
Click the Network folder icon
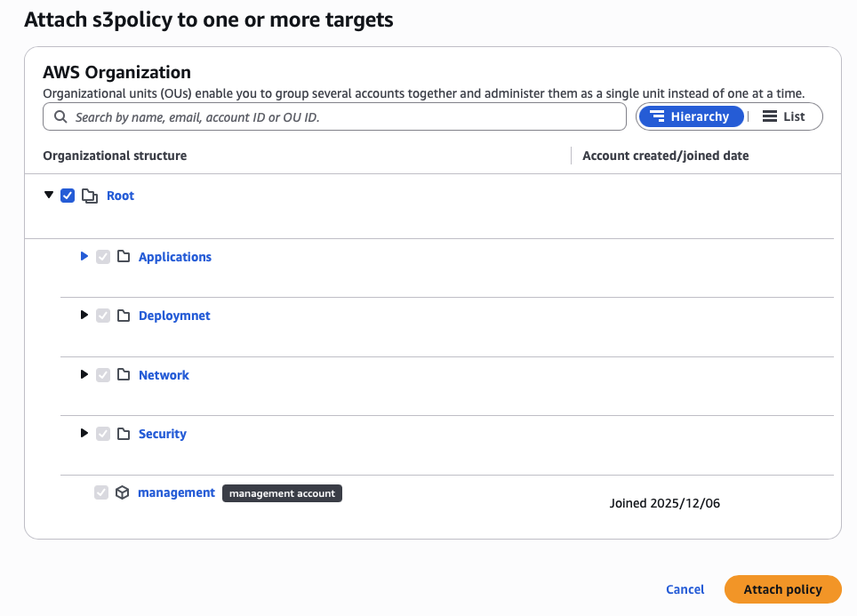click(124, 375)
